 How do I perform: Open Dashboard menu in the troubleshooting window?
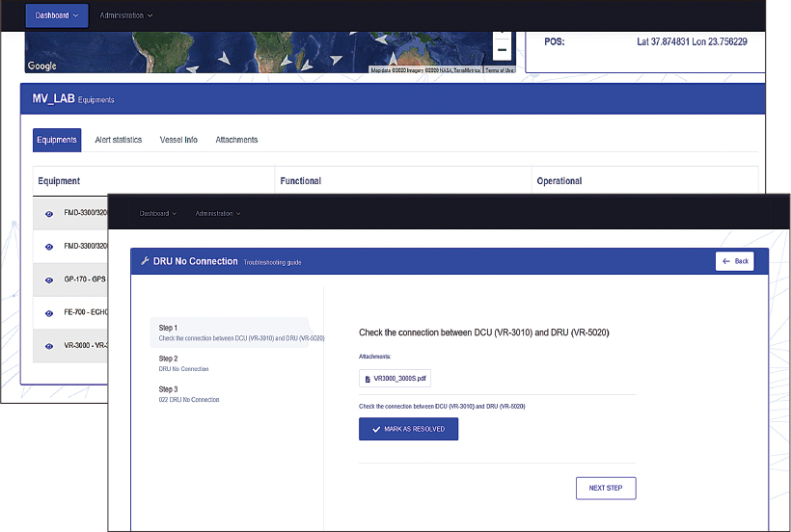click(159, 213)
